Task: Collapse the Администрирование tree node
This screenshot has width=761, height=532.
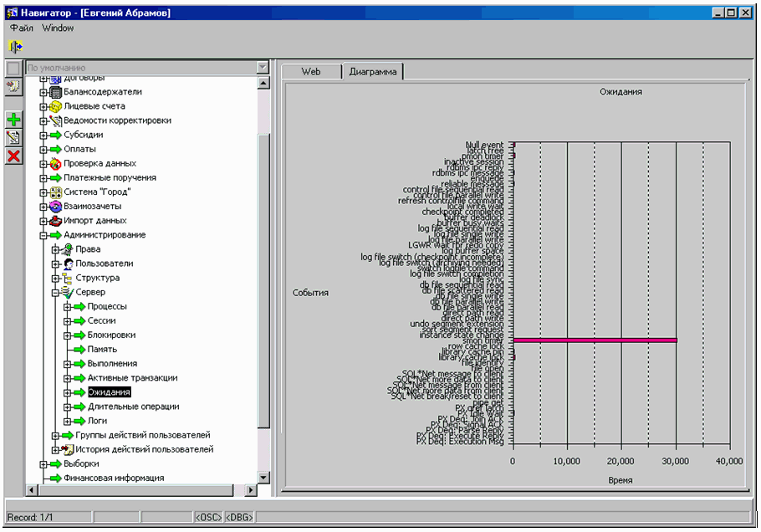Action: coord(44,235)
